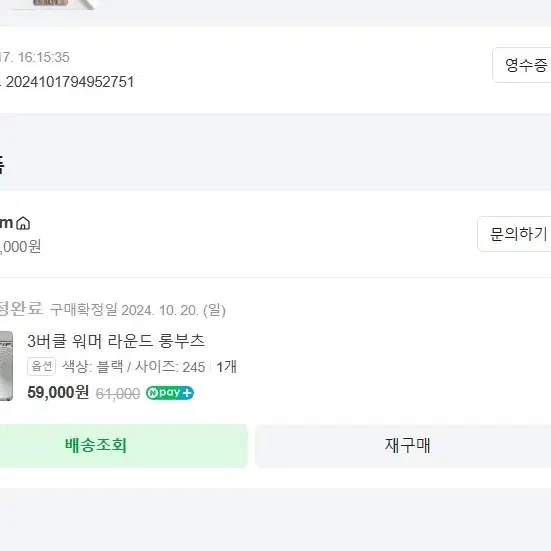Open product title 3버클 워머 라운드 롱부츠
The image size is (551, 551).
(116, 341)
